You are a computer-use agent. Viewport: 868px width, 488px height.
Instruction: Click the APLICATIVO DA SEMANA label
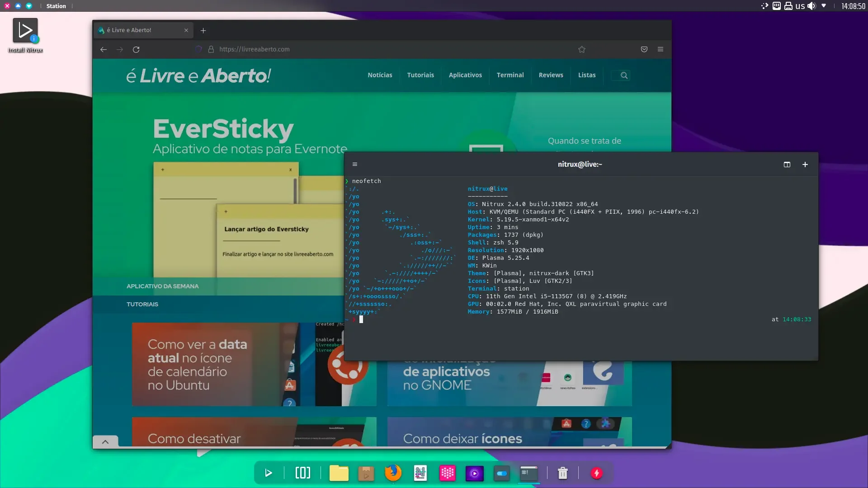(x=162, y=286)
